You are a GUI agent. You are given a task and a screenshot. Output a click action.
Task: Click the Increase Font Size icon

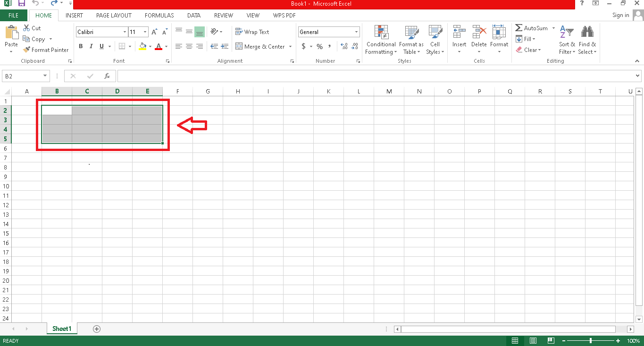(154, 32)
